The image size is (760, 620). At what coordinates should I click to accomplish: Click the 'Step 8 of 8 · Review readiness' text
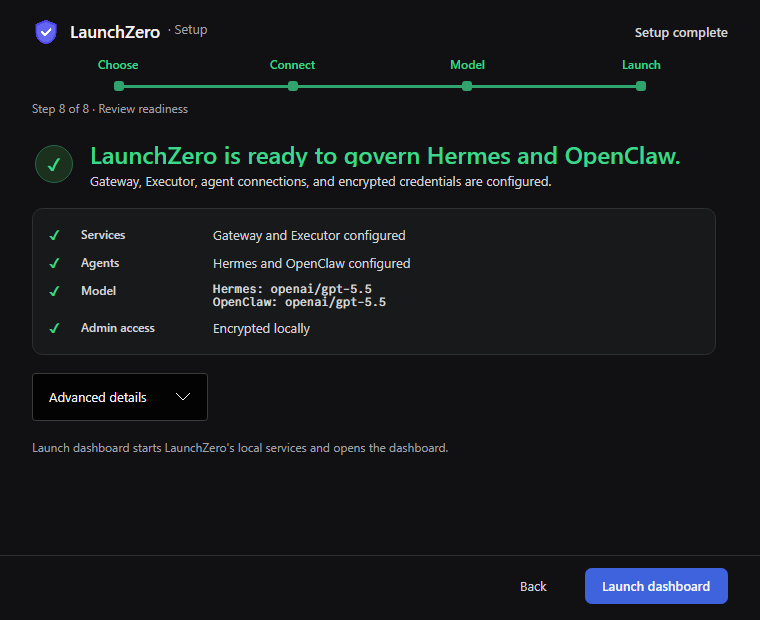[110, 109]
